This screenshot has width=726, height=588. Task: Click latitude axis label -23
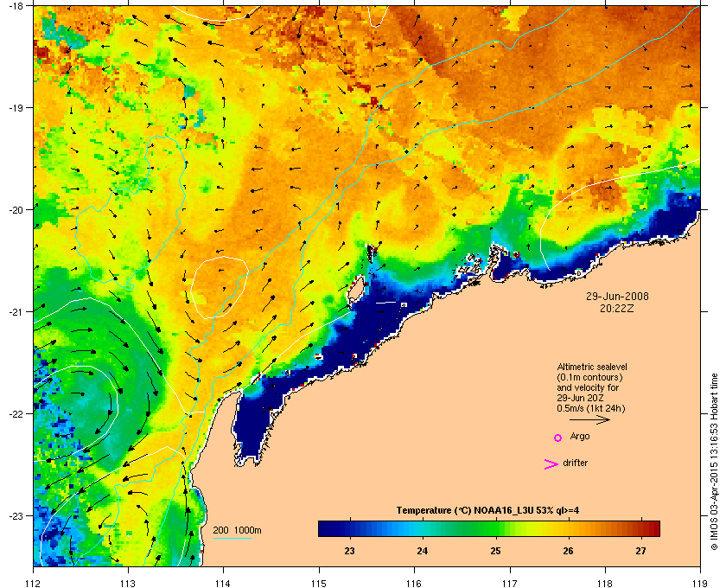(x=16, y=515)
